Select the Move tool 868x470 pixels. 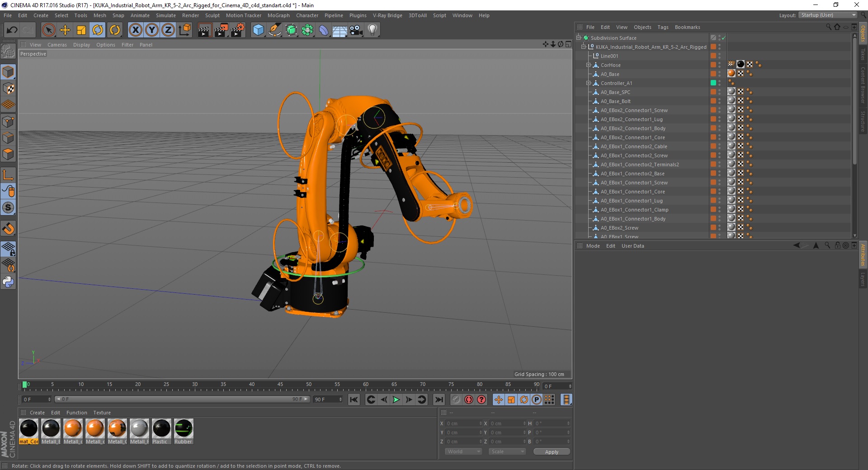[65, 30]
